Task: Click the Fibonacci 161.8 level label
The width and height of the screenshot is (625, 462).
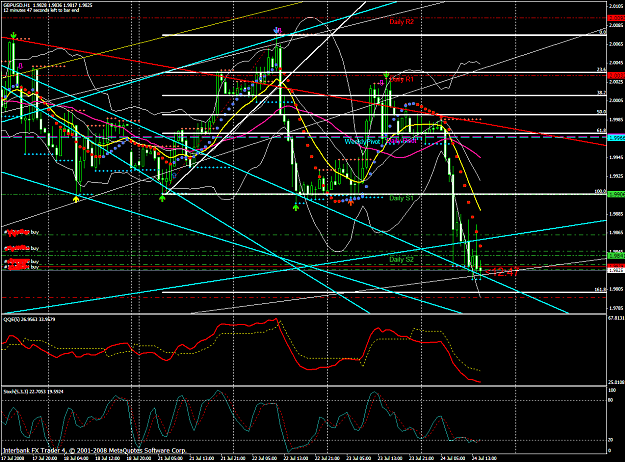Action: coord(601,289)
